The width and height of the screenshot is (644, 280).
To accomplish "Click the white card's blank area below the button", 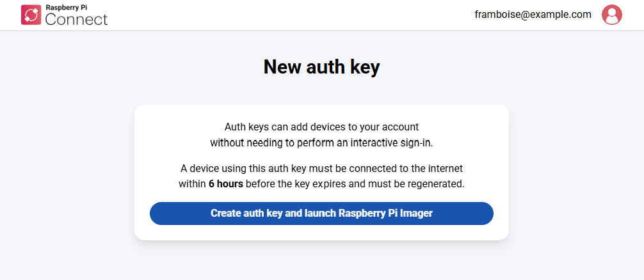I will coord(321,233).
